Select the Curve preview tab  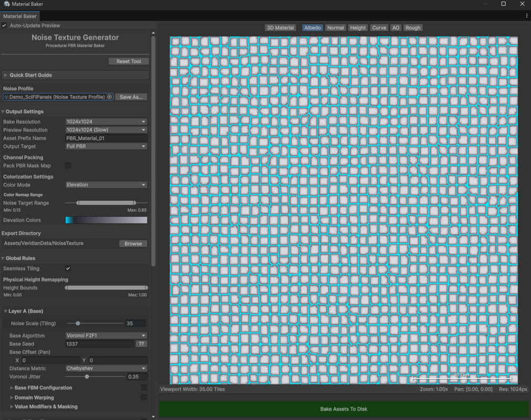click(379, 28)
